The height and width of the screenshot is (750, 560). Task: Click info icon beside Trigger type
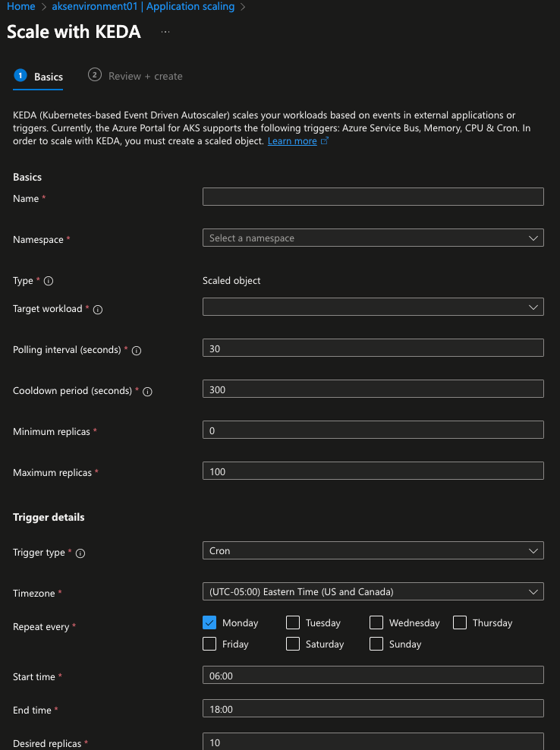point(80,553)
